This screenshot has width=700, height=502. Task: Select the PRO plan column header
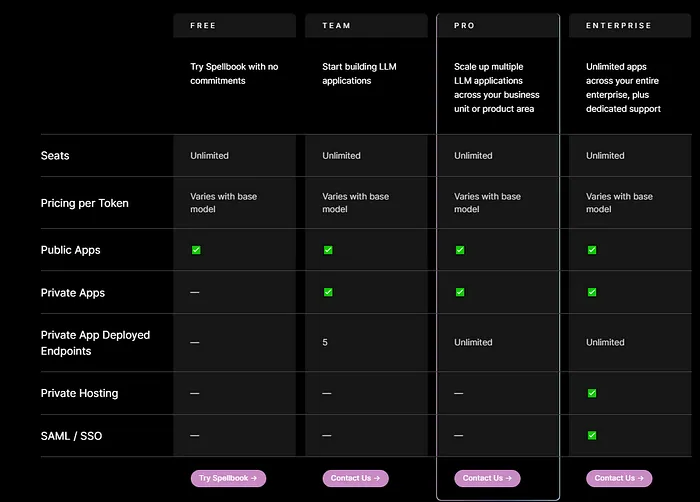465,25
